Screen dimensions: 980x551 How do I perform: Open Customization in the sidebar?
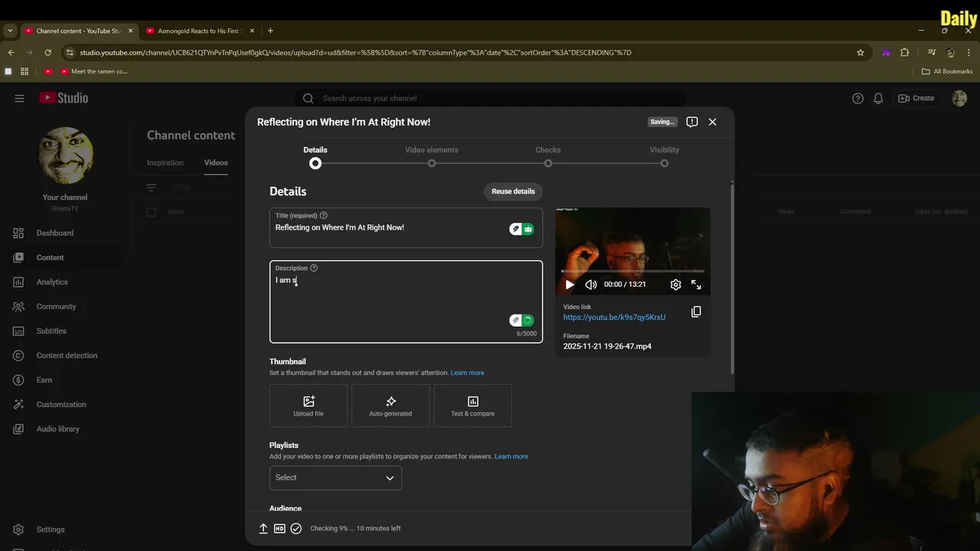pyautogui.click(x=61, y=404)
